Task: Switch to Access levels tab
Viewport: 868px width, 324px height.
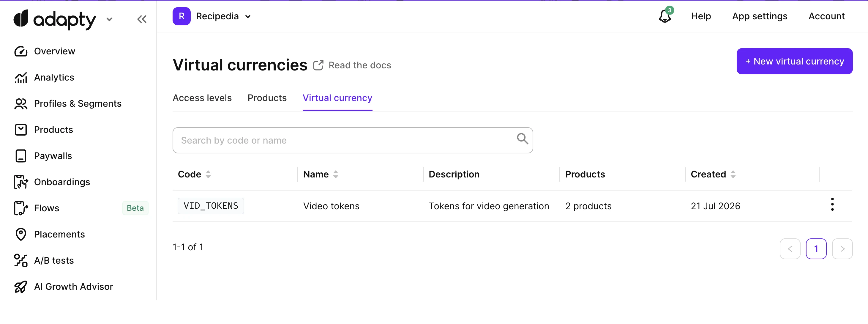Action: (202, 98)
